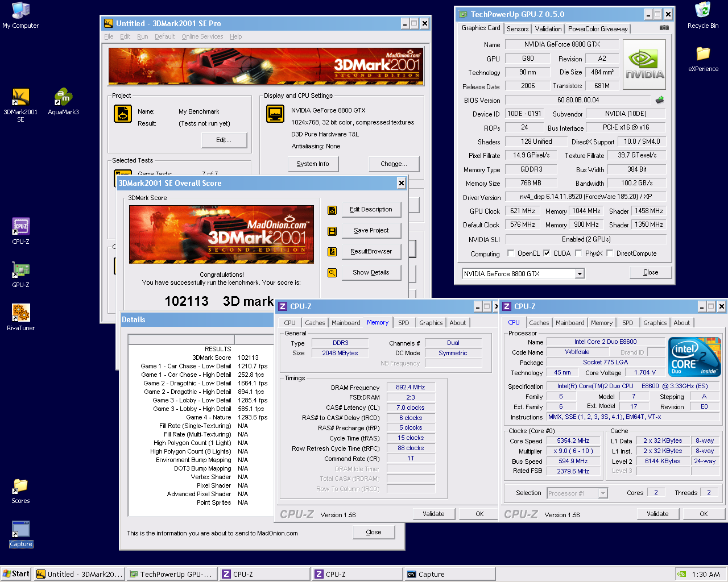Toggle PhysX checkbox in GPU-Z
728x582 pixels.
click(578, 253)
